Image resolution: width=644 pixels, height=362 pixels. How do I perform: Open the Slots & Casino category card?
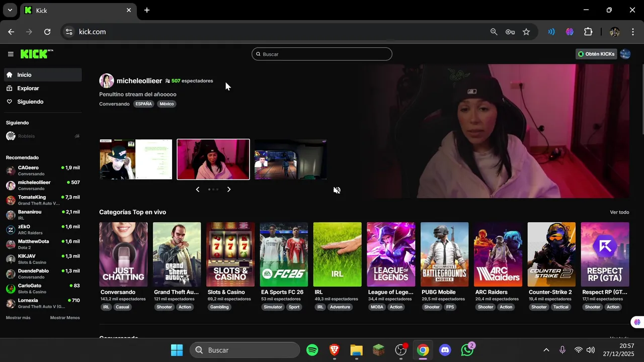[230, 254]
